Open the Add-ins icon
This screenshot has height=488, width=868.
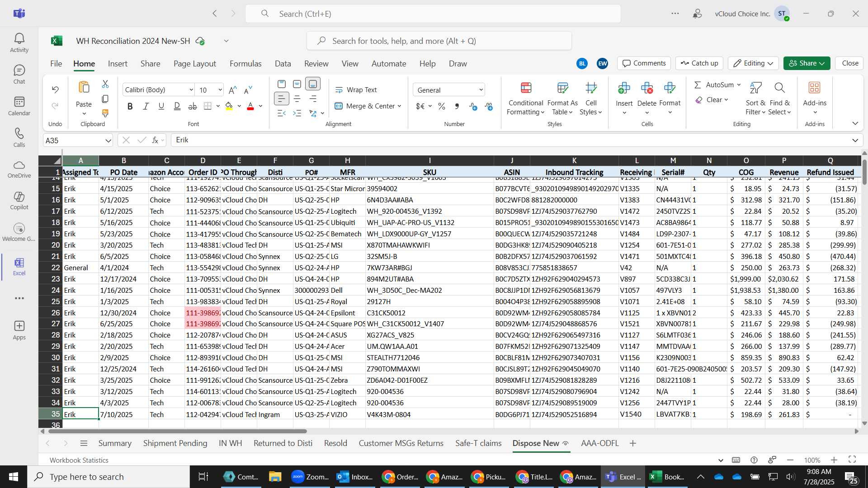tap(814, 88)
